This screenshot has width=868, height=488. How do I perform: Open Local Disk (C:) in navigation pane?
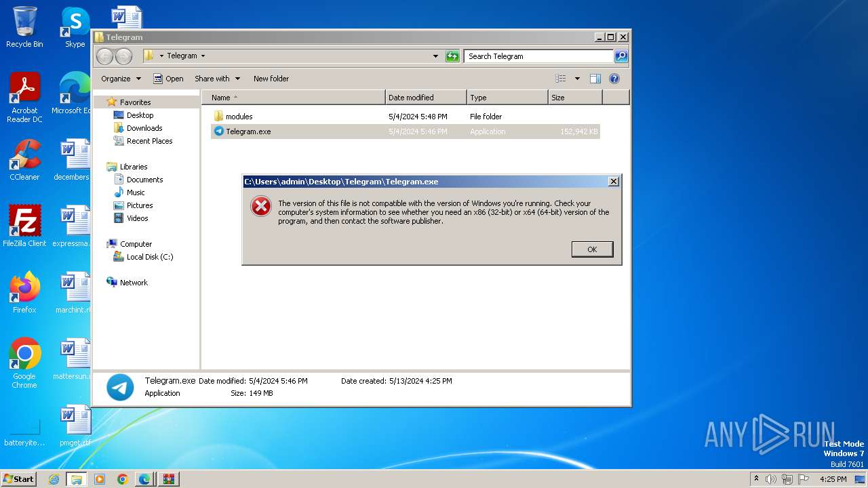click(x=150, y=257)
